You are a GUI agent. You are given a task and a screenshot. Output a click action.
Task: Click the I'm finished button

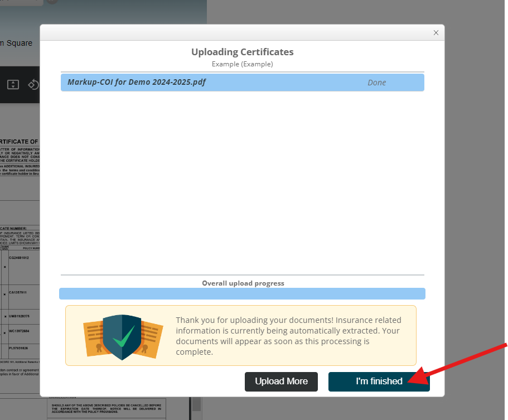point(379,382)
